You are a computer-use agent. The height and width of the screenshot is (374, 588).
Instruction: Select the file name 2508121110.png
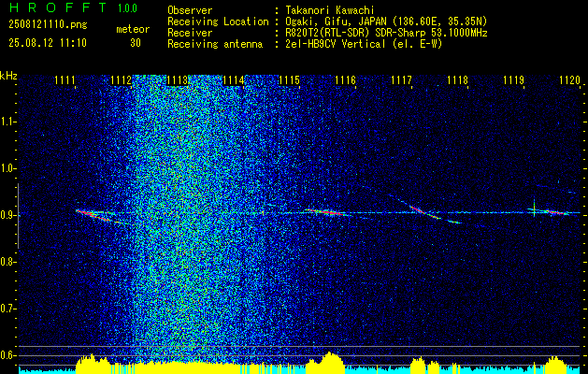coord(48,24)
